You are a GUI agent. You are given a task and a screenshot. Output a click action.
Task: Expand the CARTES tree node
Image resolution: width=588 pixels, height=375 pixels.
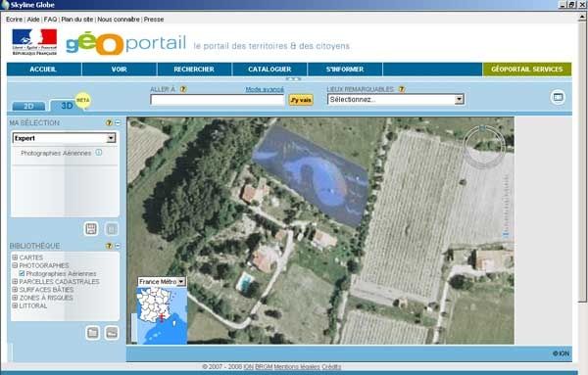(x=15, y=258)
